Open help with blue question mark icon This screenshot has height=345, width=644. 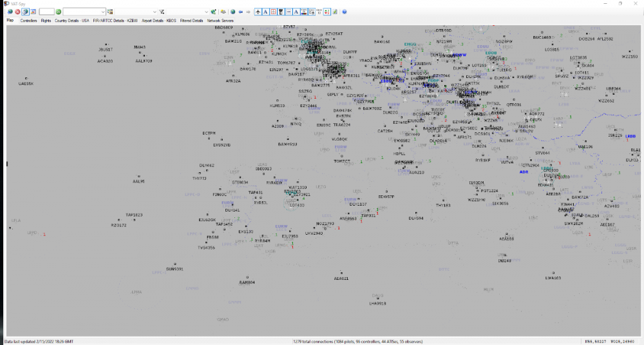[x=344, y=12]
